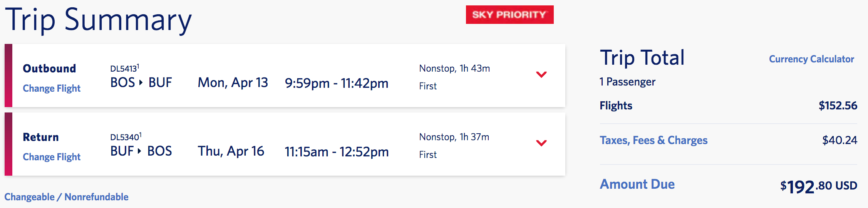Click the Mon, Apr 13 outbound date
Viewport: 868px width, 208px height.
[x=233, y=83]
